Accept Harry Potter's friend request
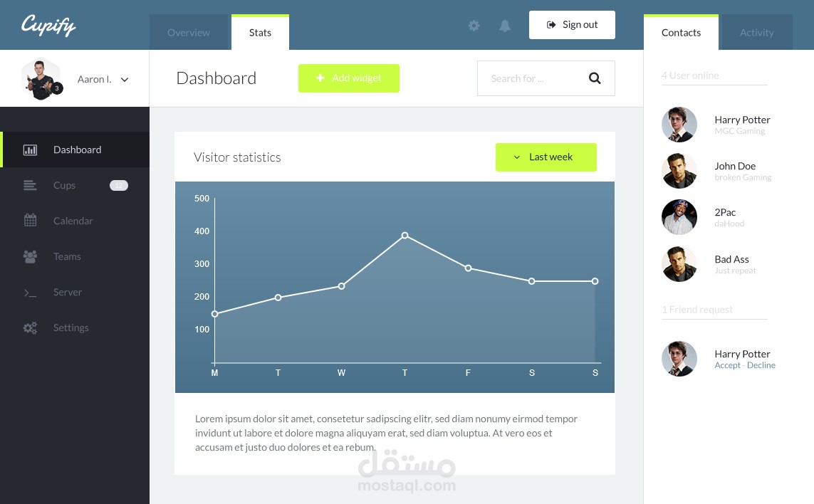Viewport: 814px width, 504px height. (x=727, y=364)
